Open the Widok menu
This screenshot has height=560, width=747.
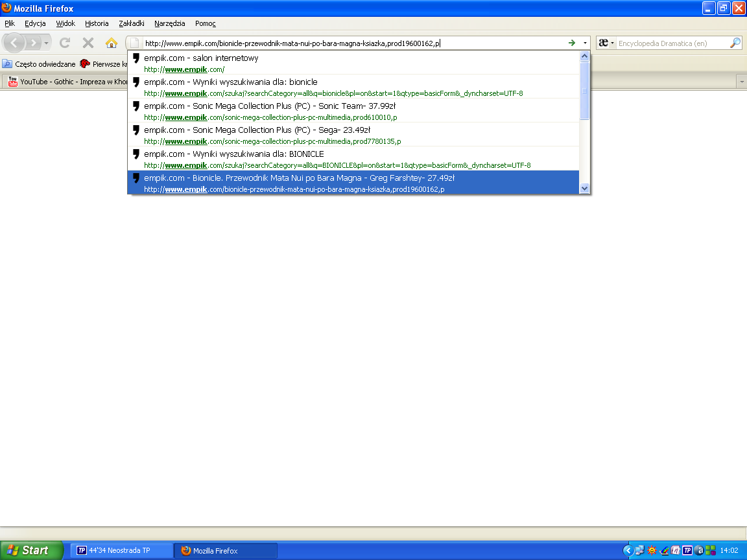click(65, 23)
